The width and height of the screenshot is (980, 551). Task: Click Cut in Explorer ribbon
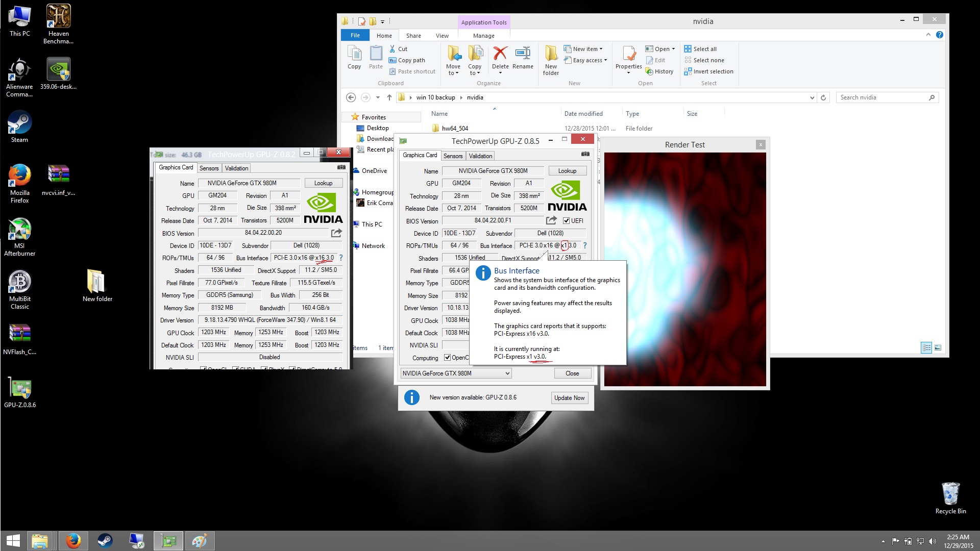point(398,49)
